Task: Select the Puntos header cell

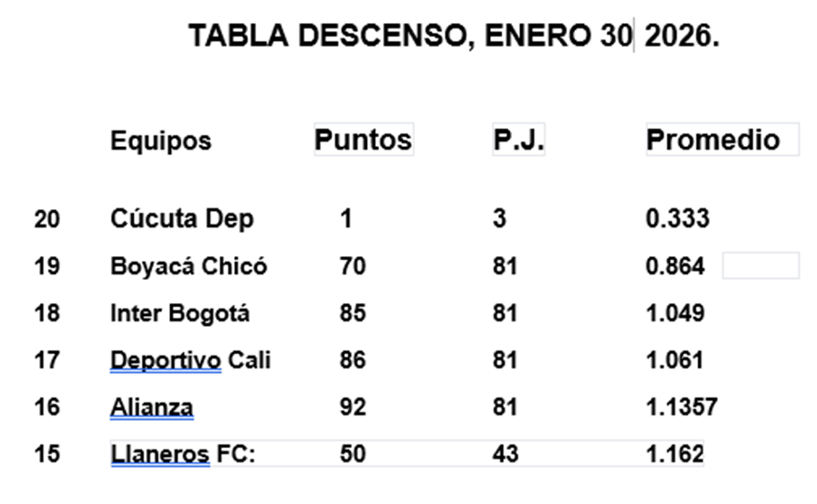Action: (363, 140)
